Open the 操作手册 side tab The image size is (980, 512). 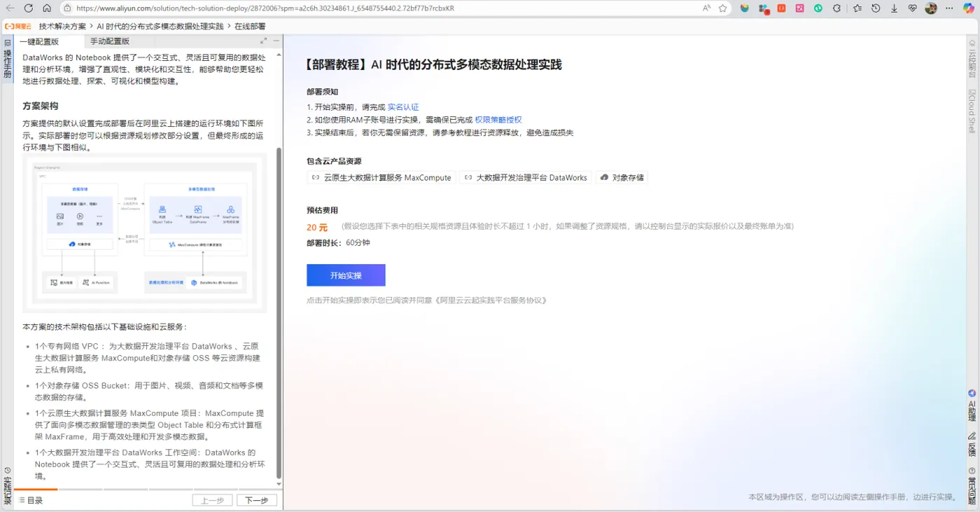tap(7, 60)
